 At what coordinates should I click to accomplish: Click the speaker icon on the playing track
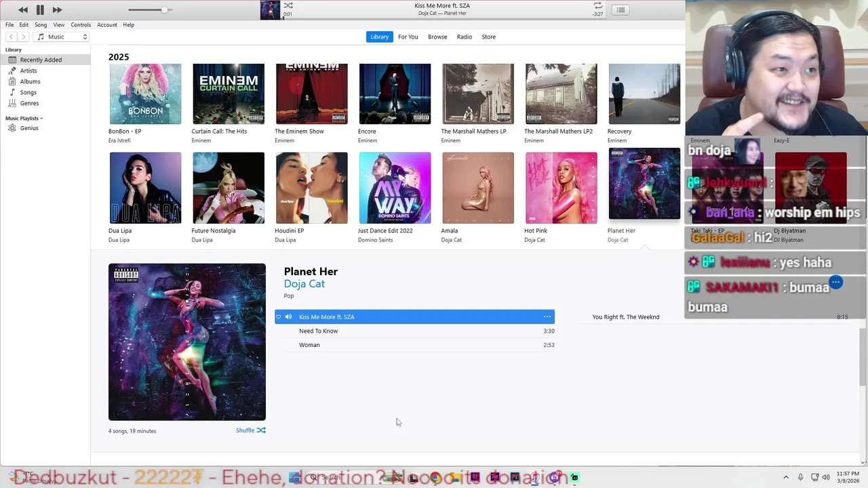click(x=288, y=317)
